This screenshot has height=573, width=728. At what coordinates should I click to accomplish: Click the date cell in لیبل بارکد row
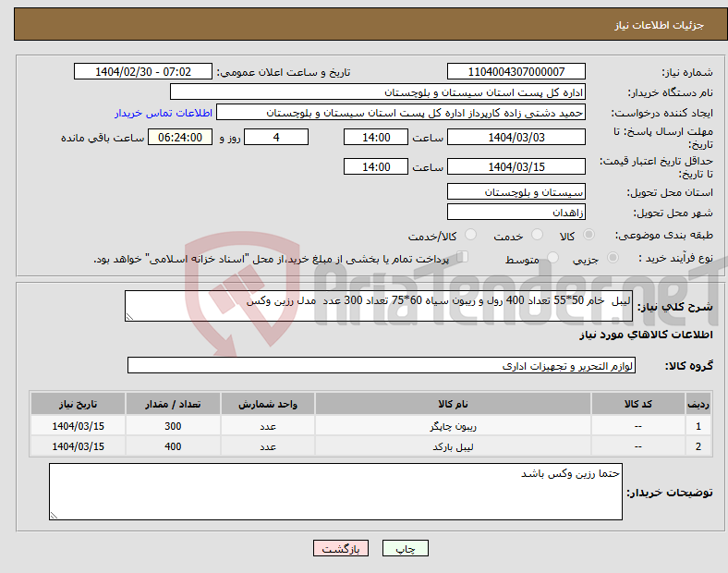tap(78, 446)
